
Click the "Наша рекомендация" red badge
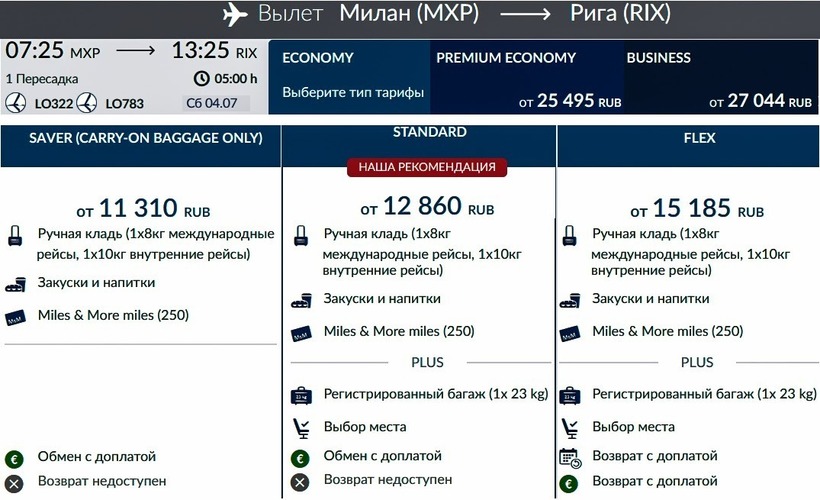pyautogui.click(x=427, y=167)
